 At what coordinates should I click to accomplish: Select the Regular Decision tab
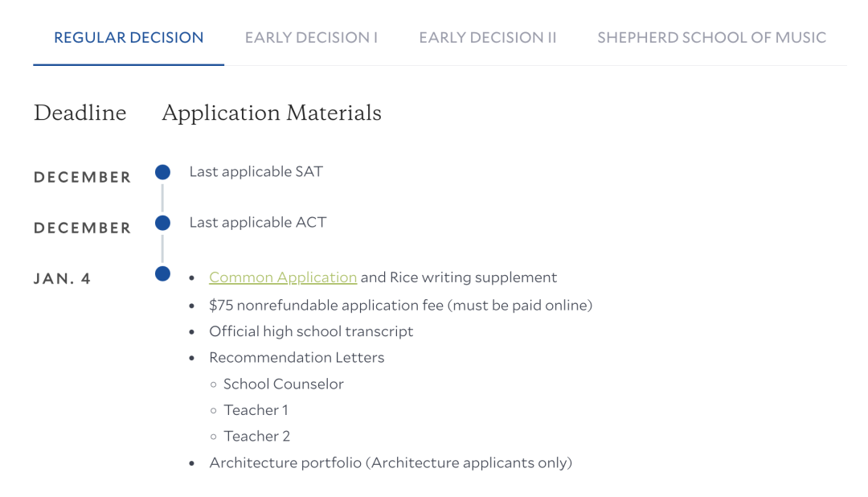[x=129, y=38]
